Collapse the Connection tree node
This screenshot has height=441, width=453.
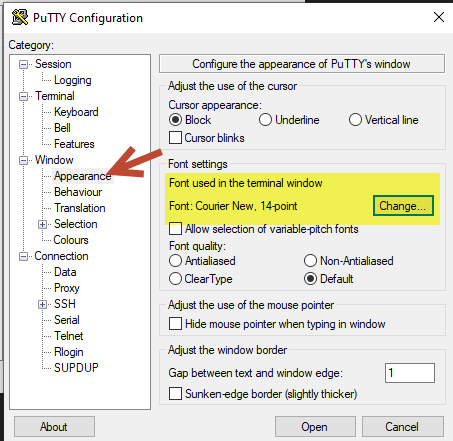click(x=23, y=256)
